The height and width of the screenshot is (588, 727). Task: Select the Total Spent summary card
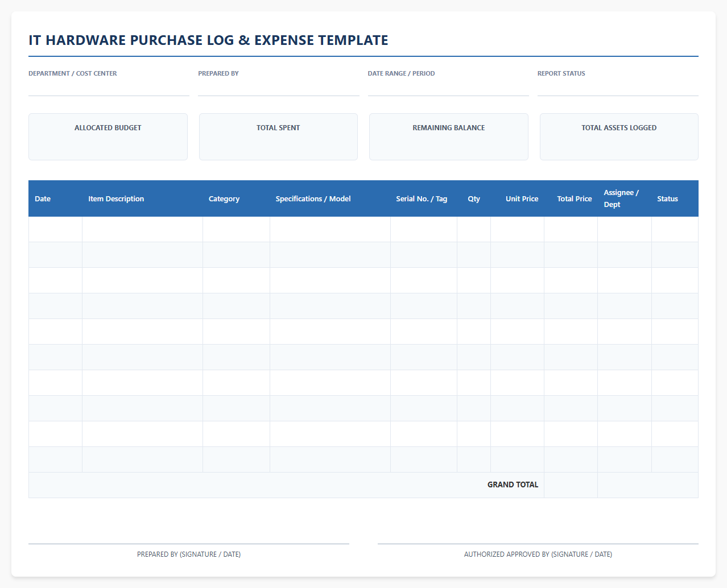278,136
